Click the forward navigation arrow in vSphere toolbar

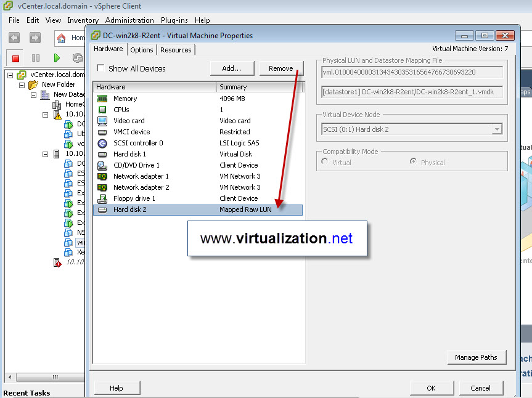coord(35,38)
